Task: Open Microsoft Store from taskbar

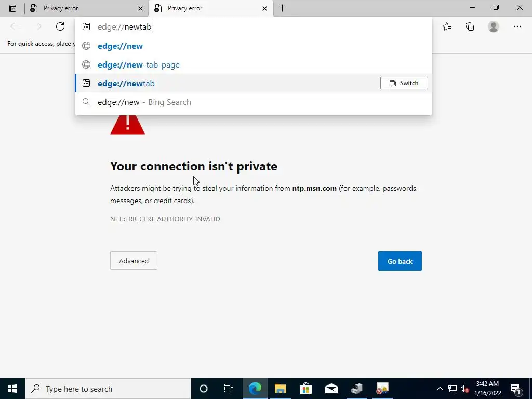Action: point(305,389)
